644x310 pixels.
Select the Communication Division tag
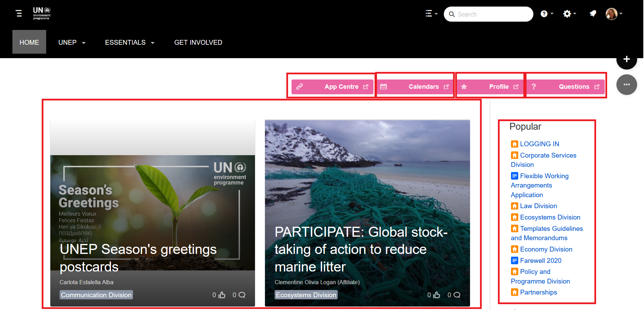click(96, 295)
